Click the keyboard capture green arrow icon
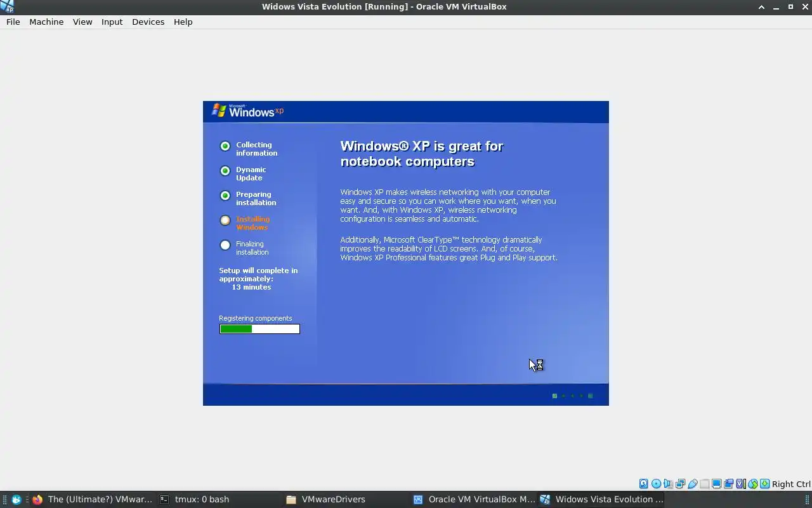Viewport: 812px width, 508px height. (x=765, y=484)
